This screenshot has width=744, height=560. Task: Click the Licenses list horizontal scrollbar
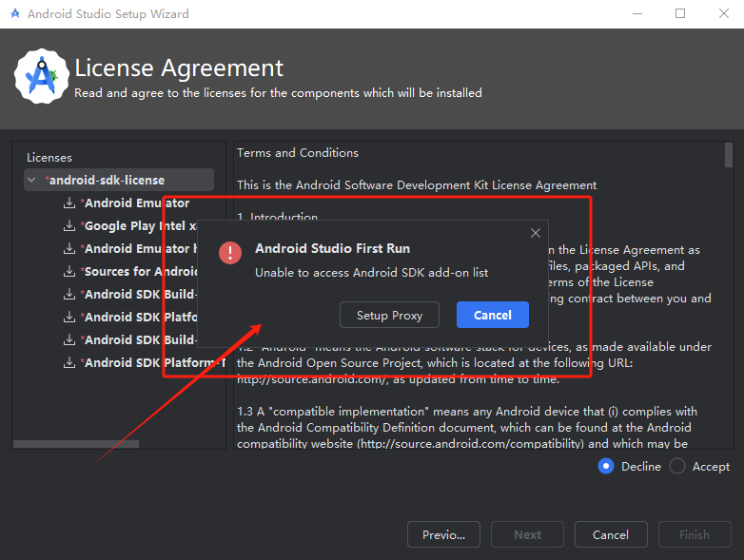pyautogui.click(x=76, y=444)
